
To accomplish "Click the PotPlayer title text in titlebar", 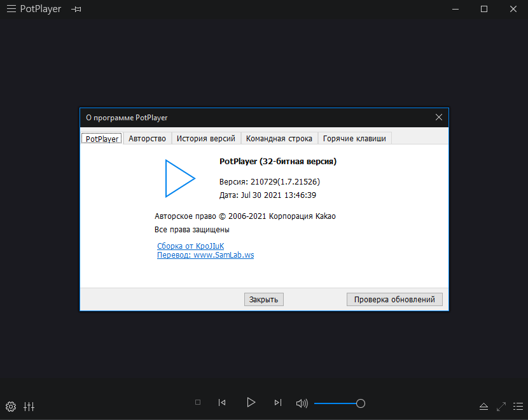I will click(41, 9).
